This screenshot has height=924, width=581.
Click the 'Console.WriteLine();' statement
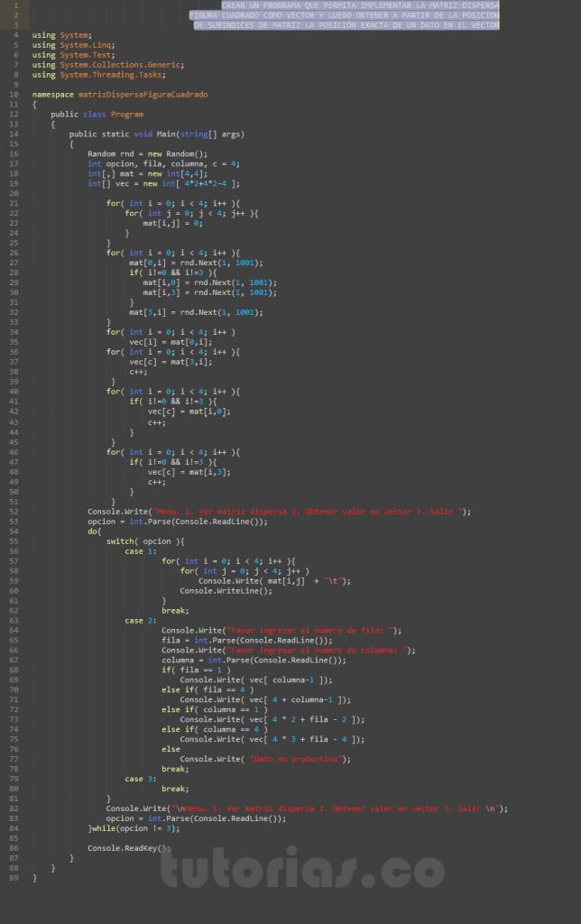coord(226,591)
